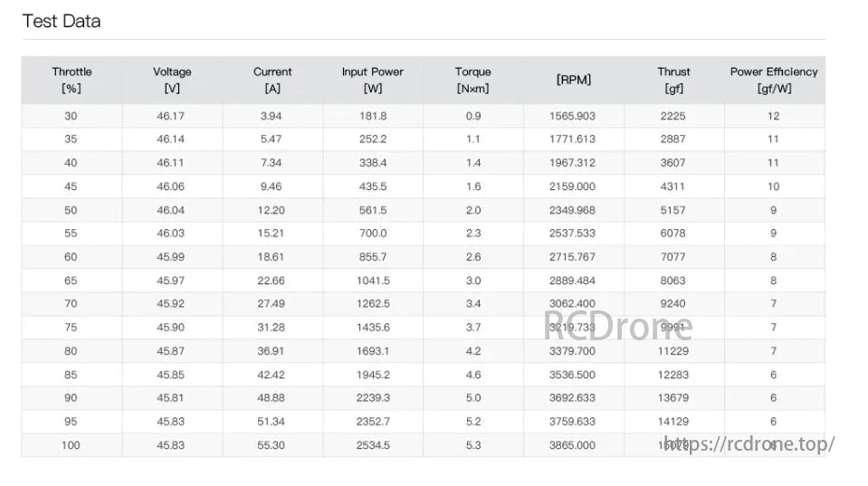Click the 12 power efficiency cell
The height and width of the screenshot is (486, 868).
point(773,116)
